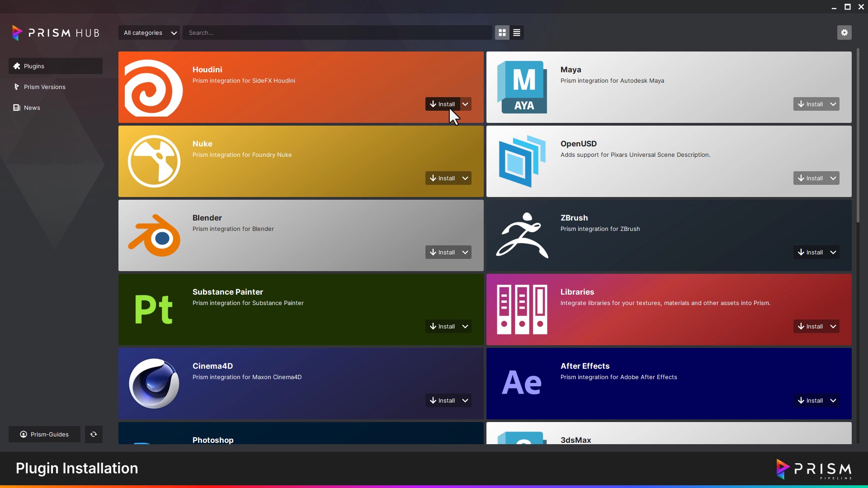
Task: Expand Substance Painter install options arrow
Action: (x=466, y=326)
